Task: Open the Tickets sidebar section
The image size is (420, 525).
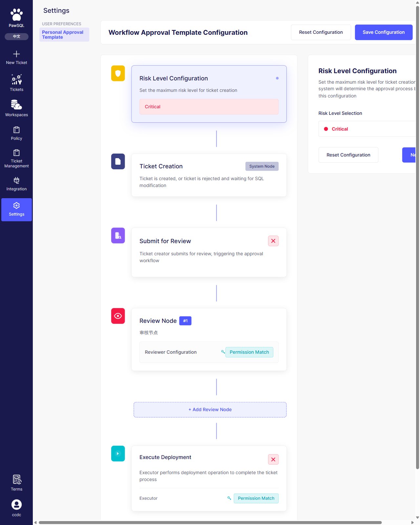Action: click(x=16, y=83)
